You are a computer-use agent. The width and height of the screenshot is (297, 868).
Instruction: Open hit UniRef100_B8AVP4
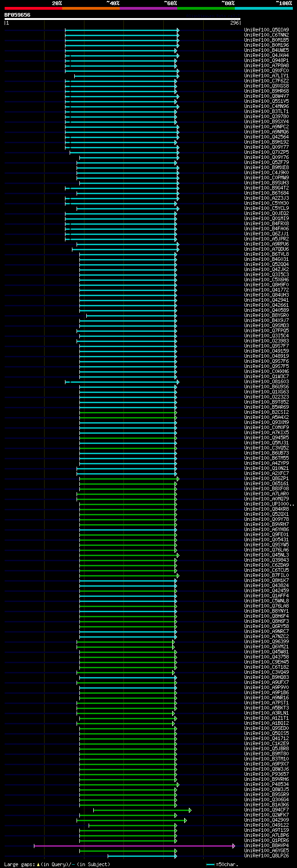(266, 846)
